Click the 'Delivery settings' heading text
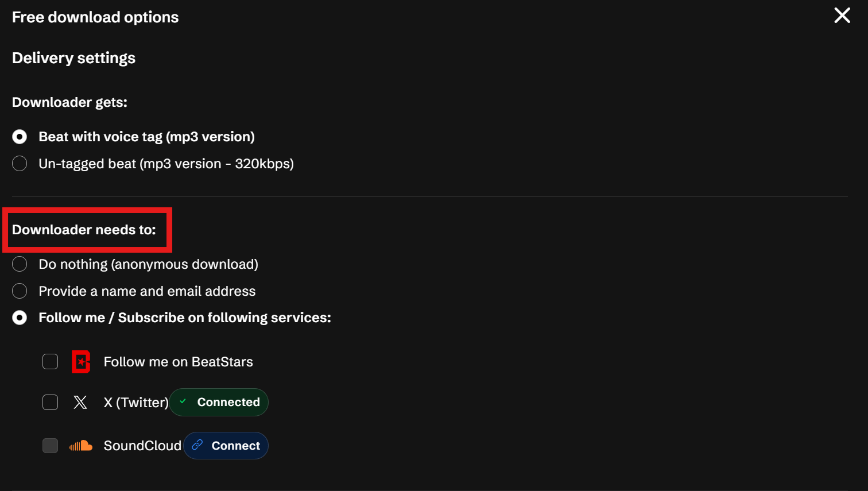This screenshot has width=868, height=491. (73, 58)
